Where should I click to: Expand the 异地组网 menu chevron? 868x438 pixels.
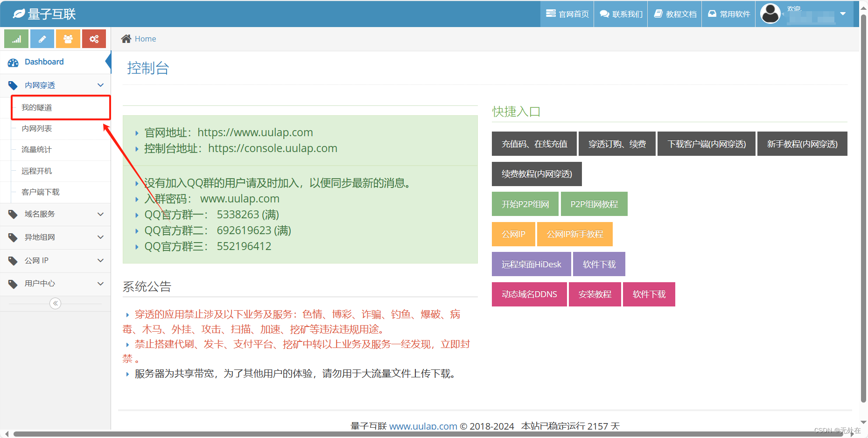coord(100,237)
